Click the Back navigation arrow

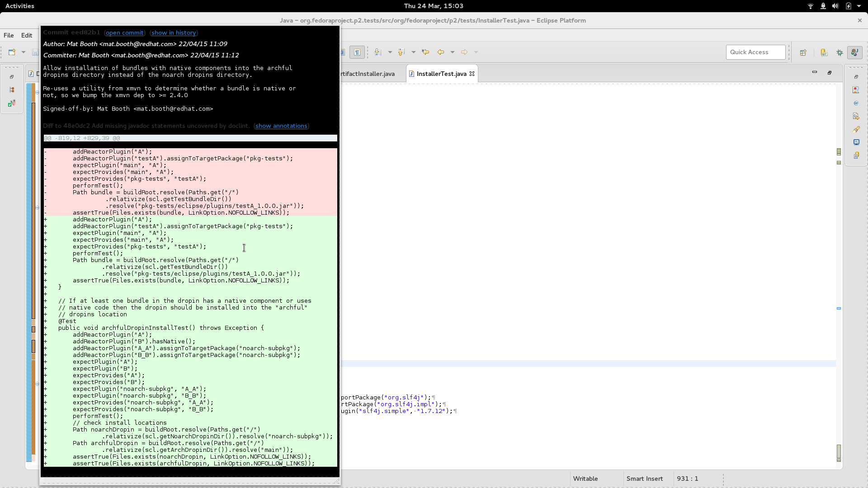[x=441, y=52]
